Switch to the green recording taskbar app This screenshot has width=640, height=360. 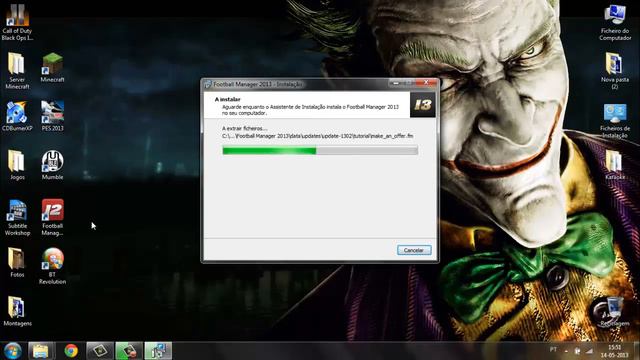tap(129, 351)
